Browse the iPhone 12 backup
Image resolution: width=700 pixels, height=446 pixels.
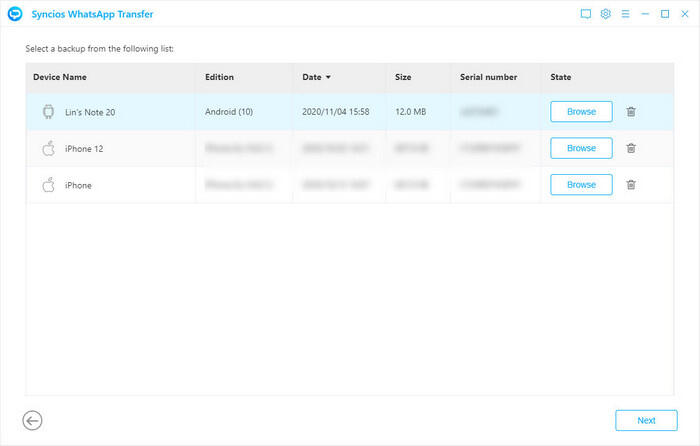[x=581, y=148]
